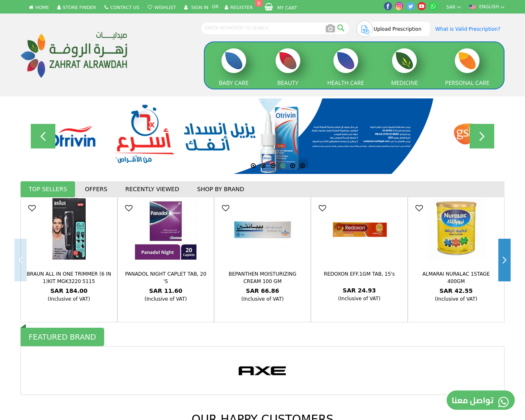Click the green search magnifier icon
The height and width of the screenshot is (420, 525).
point(341,28)
